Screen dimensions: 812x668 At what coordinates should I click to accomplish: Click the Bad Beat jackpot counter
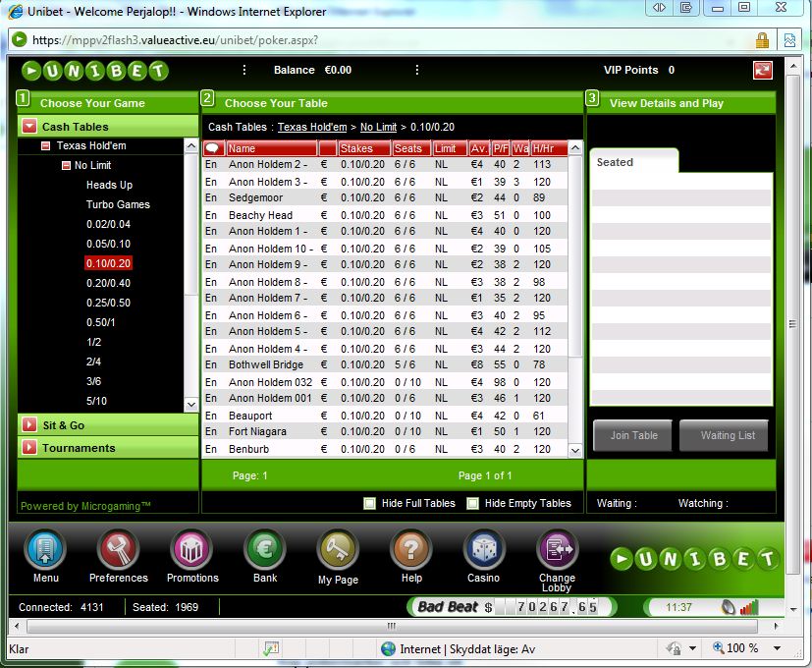[513, 607]
